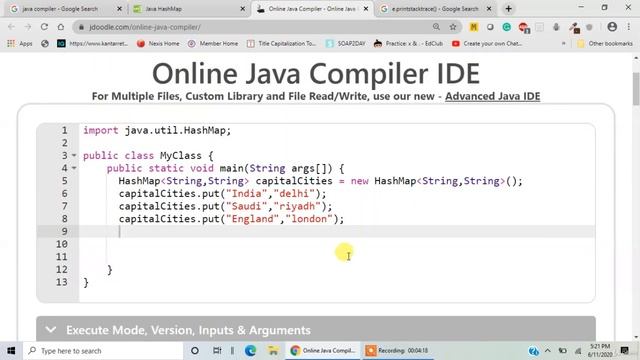Click the microphone extension icon

click(x=556, y=27)
